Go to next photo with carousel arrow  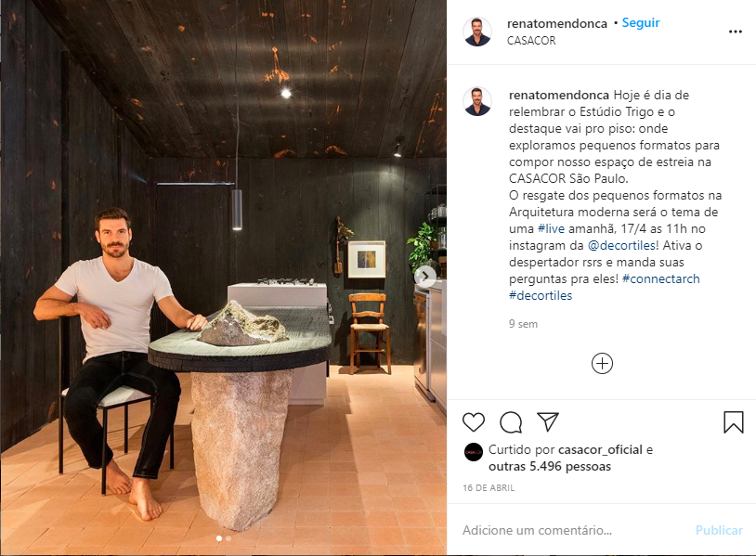click(425, 276)
